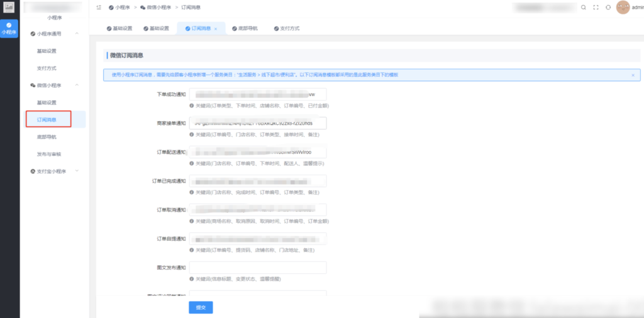Dismiss the blue notice banner
Image resolution: width=644 pixels, height=318 pixels.
[x=633, y=76]
